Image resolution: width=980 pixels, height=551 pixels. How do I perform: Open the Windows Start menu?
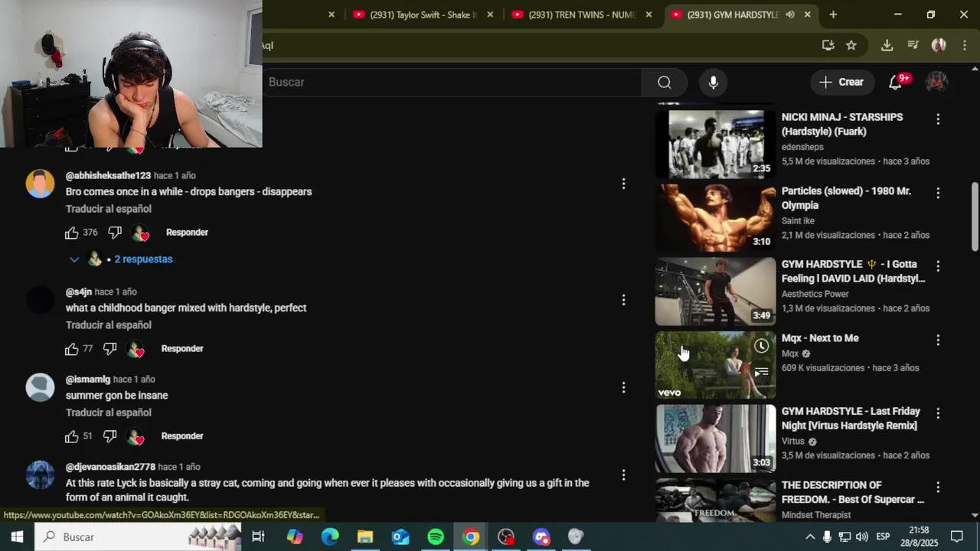(x=17, y=536)
